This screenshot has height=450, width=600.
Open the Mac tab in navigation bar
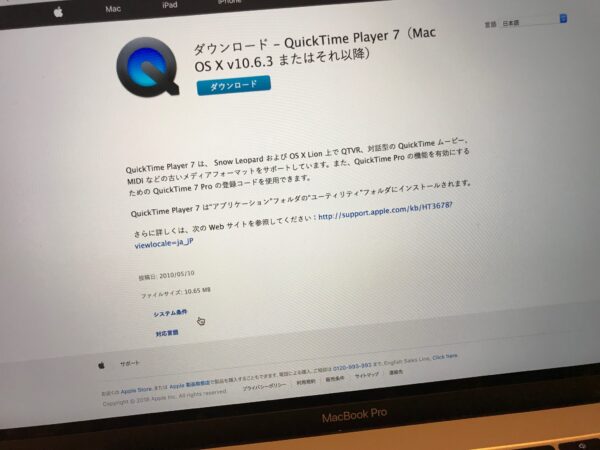tap(113, 8)
